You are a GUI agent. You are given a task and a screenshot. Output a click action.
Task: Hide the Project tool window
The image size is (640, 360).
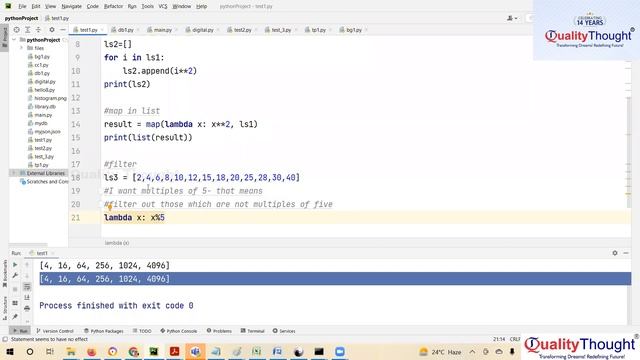(x=63, y=30)
